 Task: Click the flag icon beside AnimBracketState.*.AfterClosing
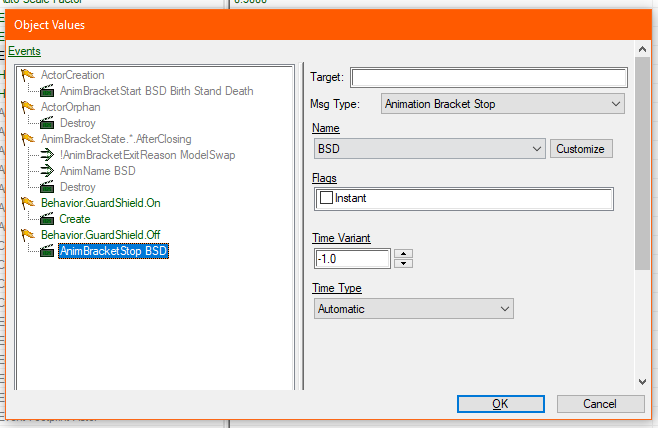[x=28, y=139]
